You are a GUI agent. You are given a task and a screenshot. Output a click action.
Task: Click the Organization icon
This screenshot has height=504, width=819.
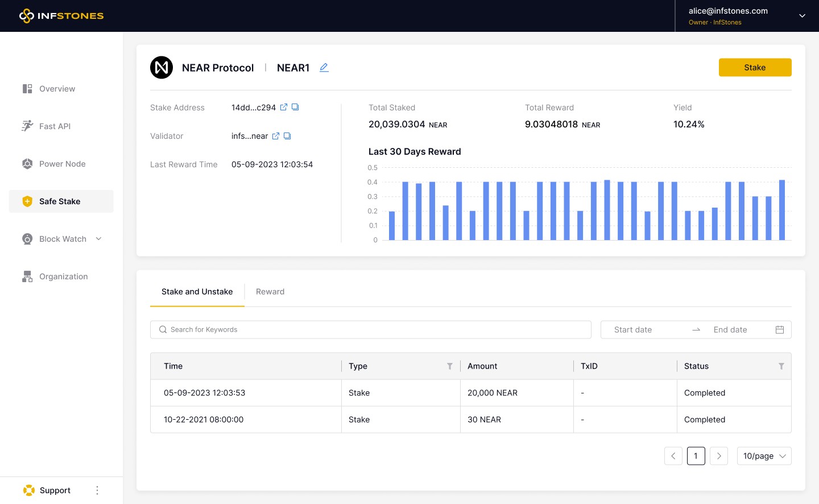point(27,276)
